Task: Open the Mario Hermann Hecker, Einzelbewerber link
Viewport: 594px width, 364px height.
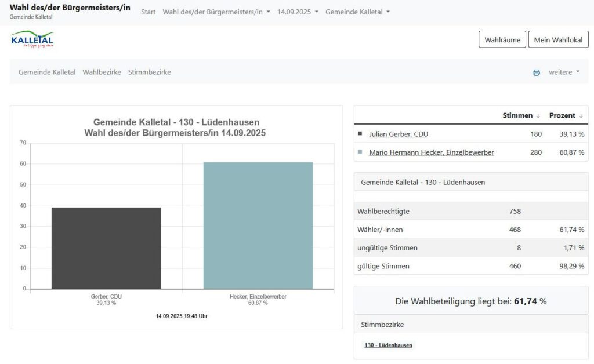Action: click(x=432, y=152)
